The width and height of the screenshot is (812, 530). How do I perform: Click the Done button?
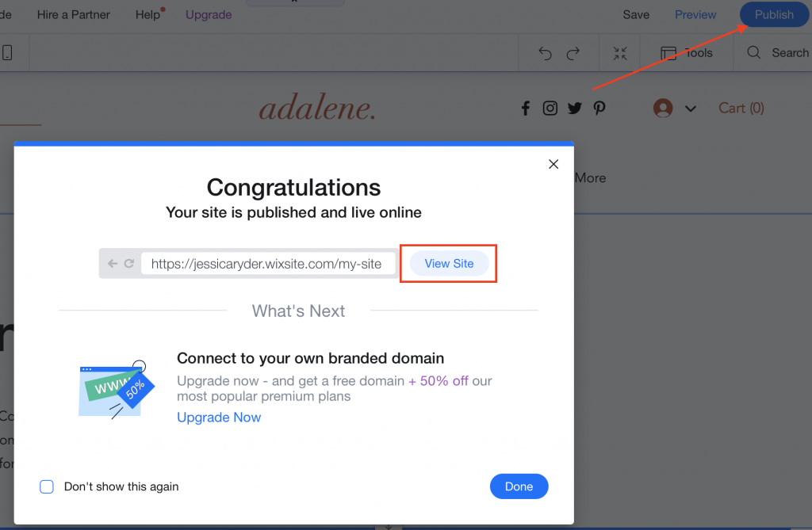pos(519,486)
